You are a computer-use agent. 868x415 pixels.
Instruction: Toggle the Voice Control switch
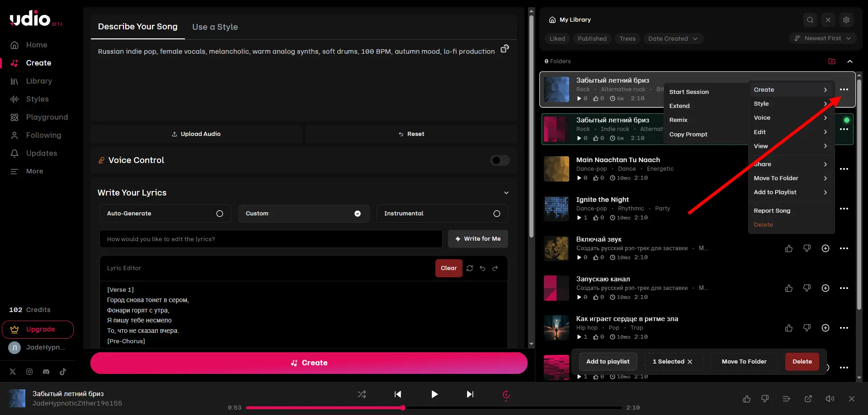[x=500, y=160]
